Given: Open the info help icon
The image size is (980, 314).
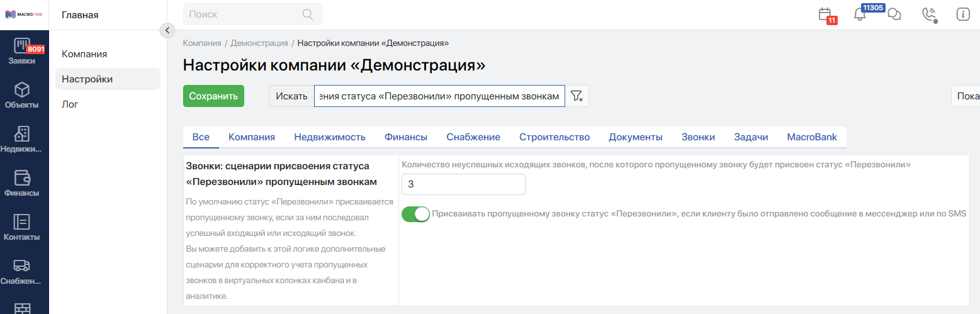Looking at the screenshot, I should (x=962, y=14).
